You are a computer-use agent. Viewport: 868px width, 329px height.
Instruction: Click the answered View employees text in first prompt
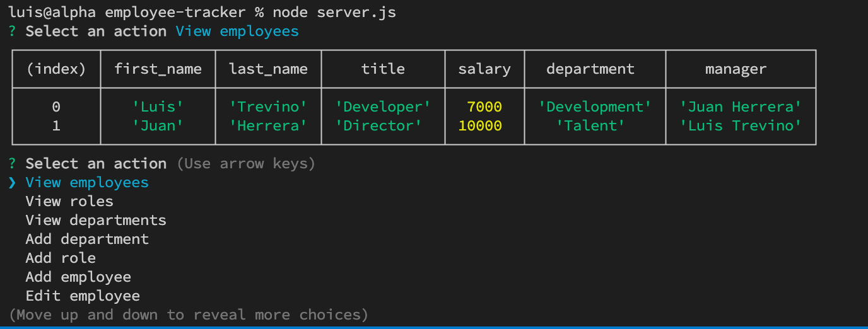[237, 32]
